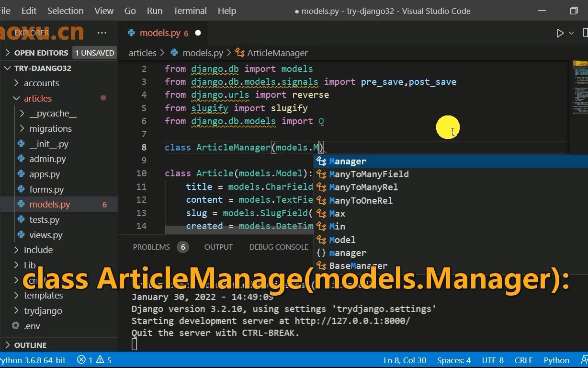
Task: Open the Split Editor icon
Action: (585, 33)
